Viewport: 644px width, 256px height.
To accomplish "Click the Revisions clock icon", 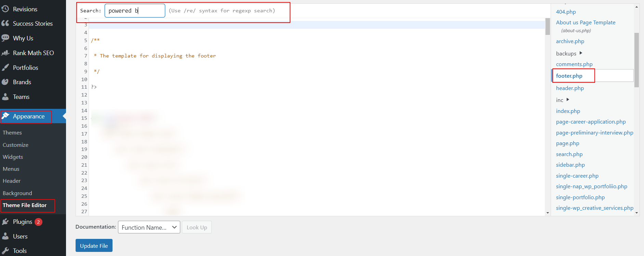I will coord(5,9).
